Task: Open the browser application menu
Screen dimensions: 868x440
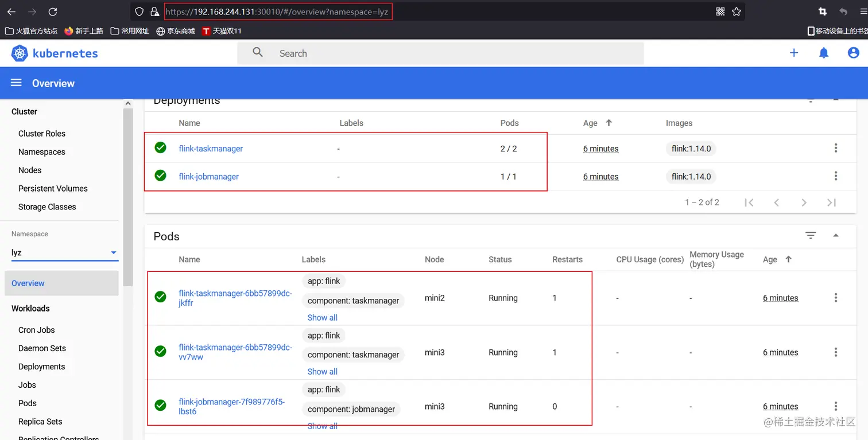Action: pyautogui.click(x=863, y=11)
